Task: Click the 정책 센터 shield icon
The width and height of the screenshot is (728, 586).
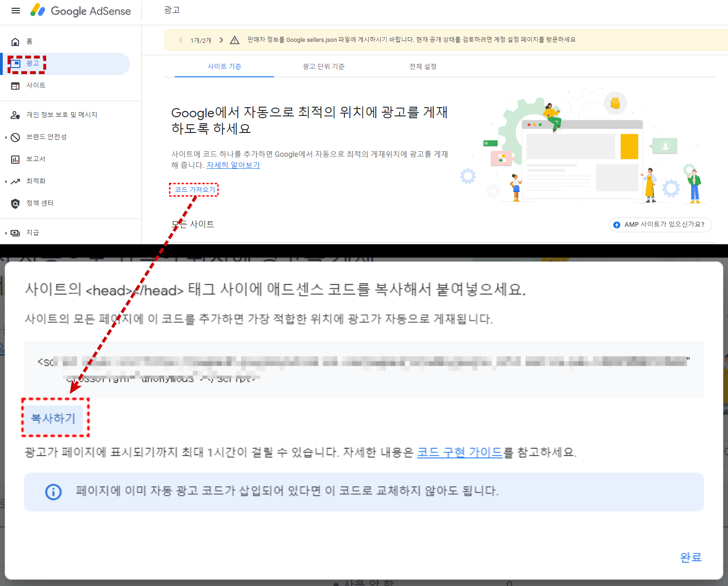Action: (15, 203)
